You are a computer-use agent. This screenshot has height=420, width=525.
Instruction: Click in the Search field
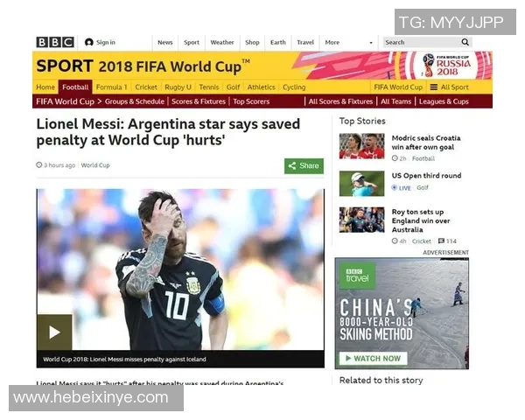[x=422, y=42]
